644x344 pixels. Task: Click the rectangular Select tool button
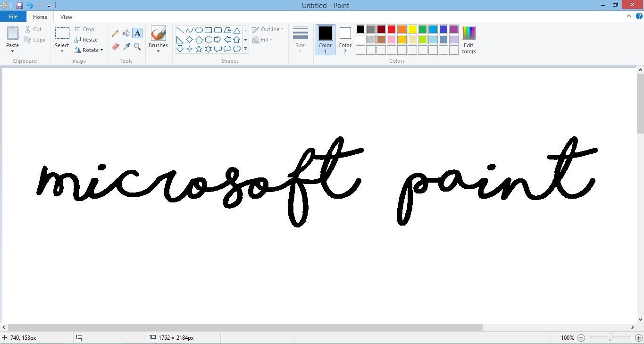click(x=62, y=33)
